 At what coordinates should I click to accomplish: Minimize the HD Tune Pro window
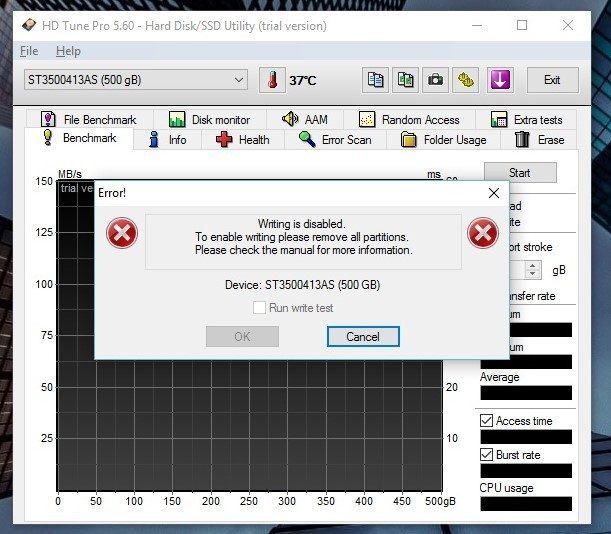click(477, 26)
